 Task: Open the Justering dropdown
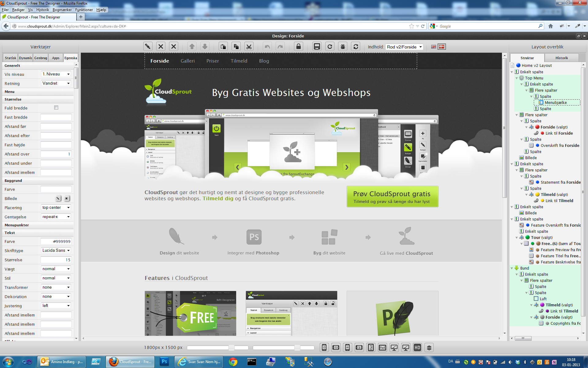coord(56,306)
